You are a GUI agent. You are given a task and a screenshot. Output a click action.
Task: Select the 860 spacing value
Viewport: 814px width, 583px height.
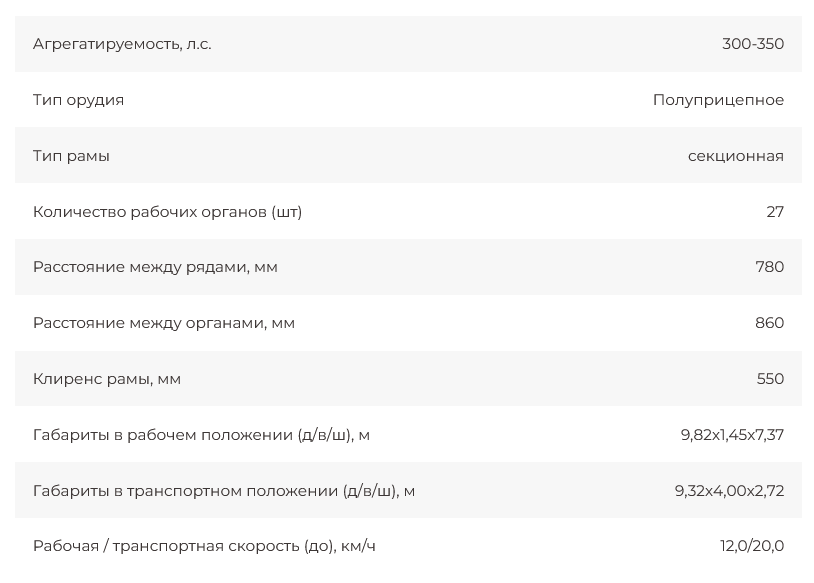click(x=769, y=323)
